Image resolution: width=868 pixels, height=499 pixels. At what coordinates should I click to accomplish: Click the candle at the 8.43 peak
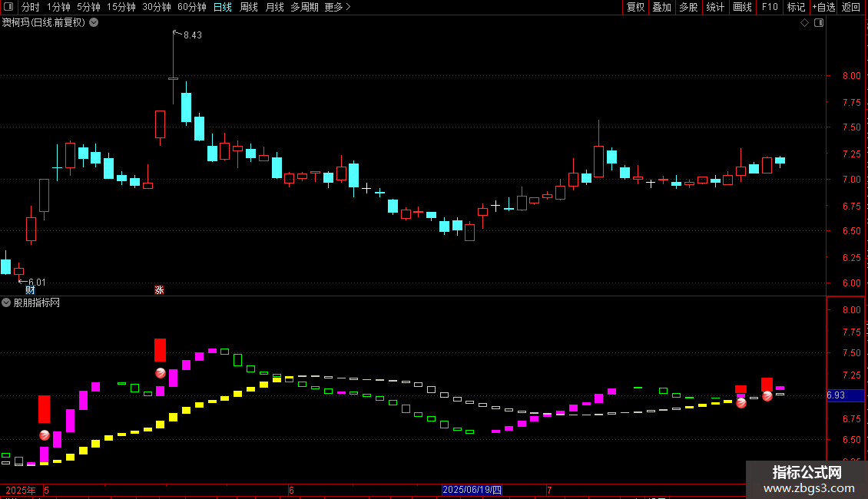coord(173,78)
